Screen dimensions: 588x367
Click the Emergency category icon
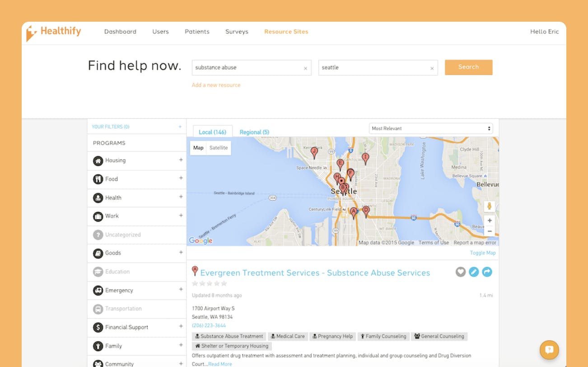pos(98,290)
